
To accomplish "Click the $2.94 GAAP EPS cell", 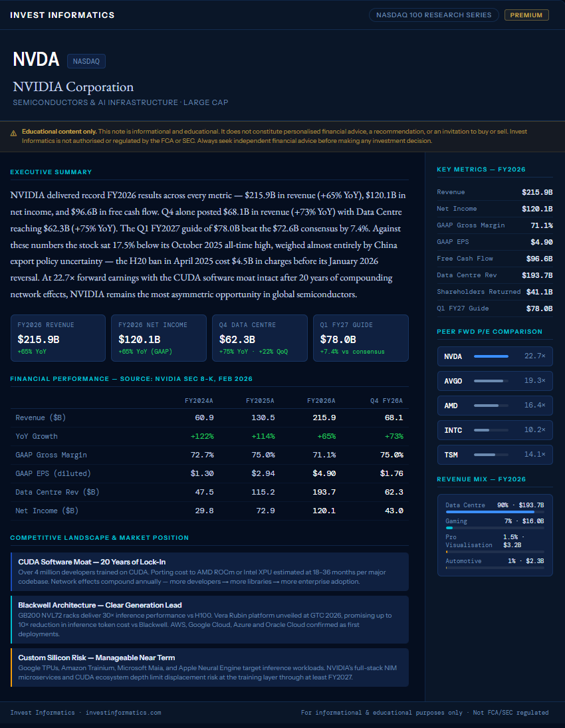I will click(263, 473).
